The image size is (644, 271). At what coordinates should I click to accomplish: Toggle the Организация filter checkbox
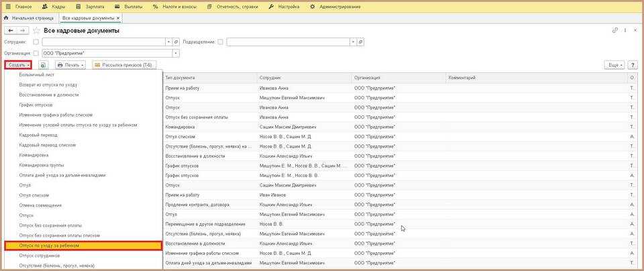(36, 54)
